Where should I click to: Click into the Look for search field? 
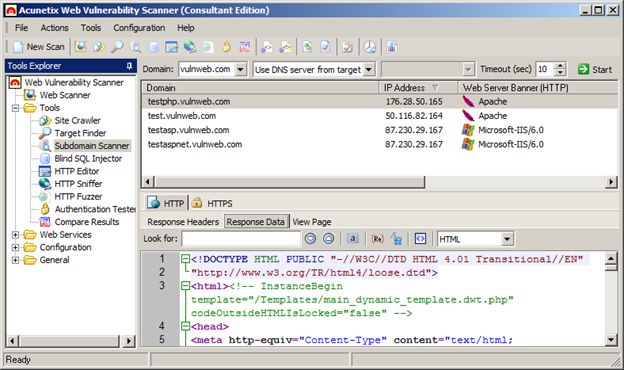[241, 239]
